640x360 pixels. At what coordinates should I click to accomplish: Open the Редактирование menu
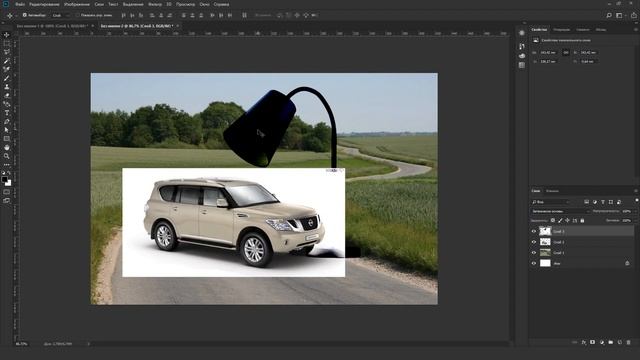coord(44,4)
